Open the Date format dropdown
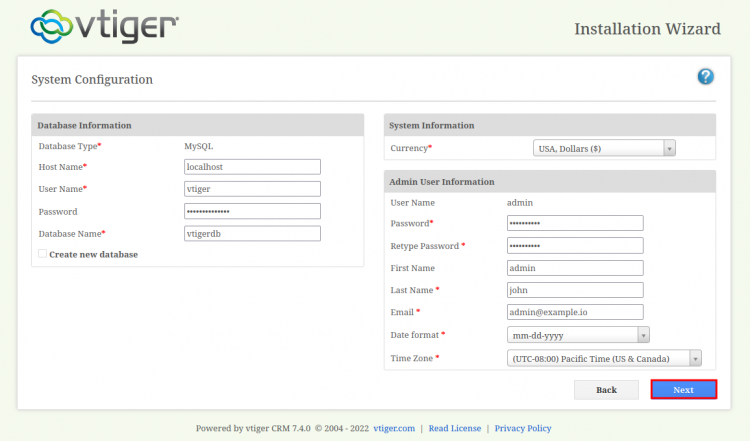Screen dimensions: 750x441 pyautogui.click(x=578, y=335)
